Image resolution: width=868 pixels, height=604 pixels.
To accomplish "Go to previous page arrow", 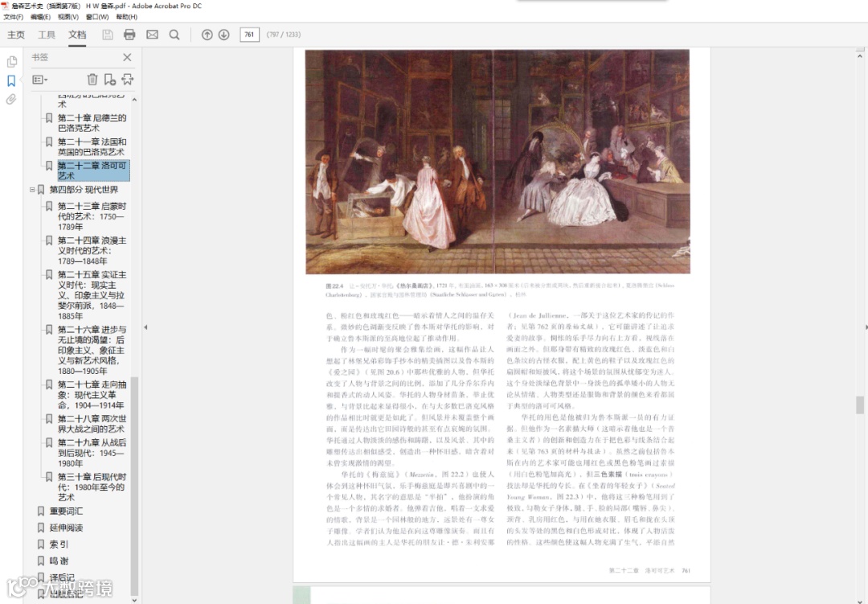I will [x=207, y=35].
